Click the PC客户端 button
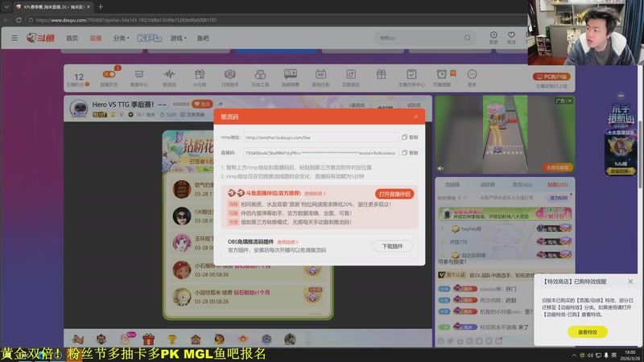 (551, 76)
